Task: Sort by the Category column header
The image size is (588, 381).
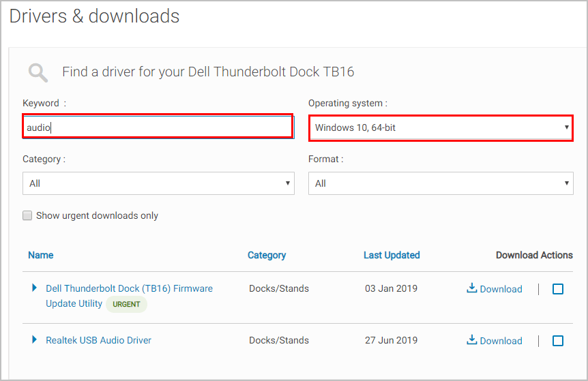Action: [x=267, y=255]
